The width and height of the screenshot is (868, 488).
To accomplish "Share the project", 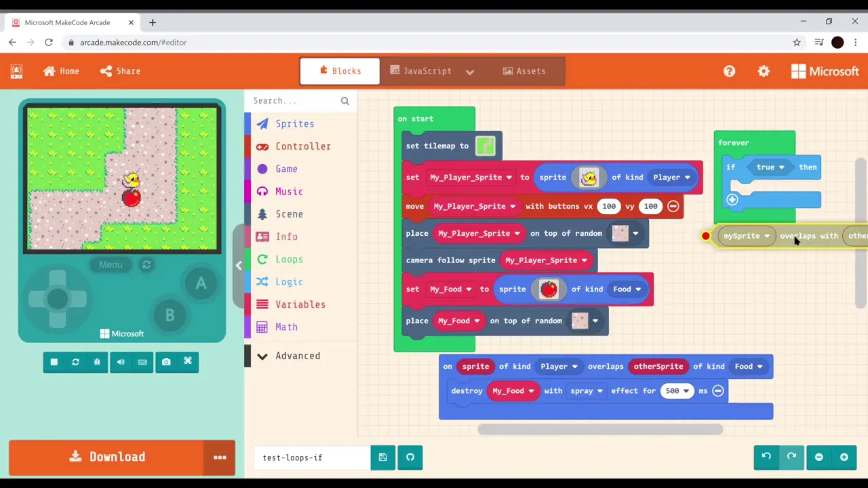I will pos(120,71).
